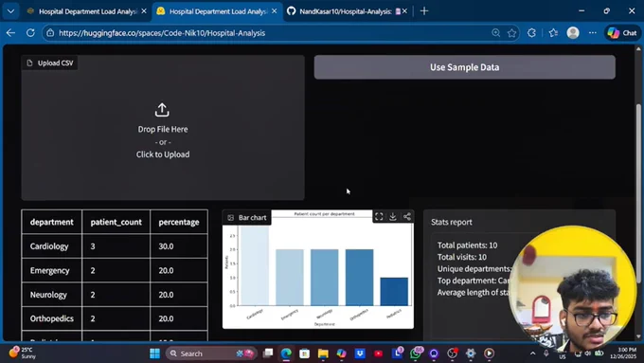Image resolution: width=644 pixels, height=363 pixels.
Task: Click 'Total patients: 10' text
Action: (467, 245)
